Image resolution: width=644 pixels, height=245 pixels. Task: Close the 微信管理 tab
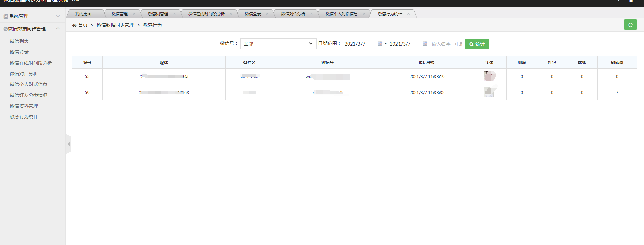134,14
